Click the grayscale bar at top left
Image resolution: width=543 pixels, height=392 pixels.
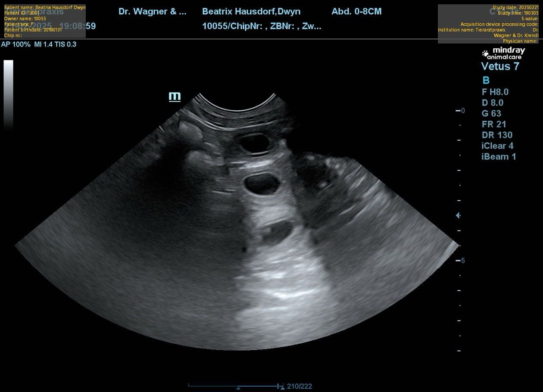coord(8,94)
